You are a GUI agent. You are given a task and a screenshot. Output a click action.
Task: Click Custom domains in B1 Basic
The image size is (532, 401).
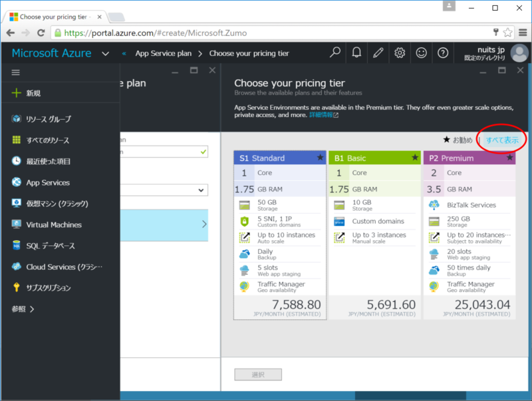pyautogui.click(x=378, y=221)
